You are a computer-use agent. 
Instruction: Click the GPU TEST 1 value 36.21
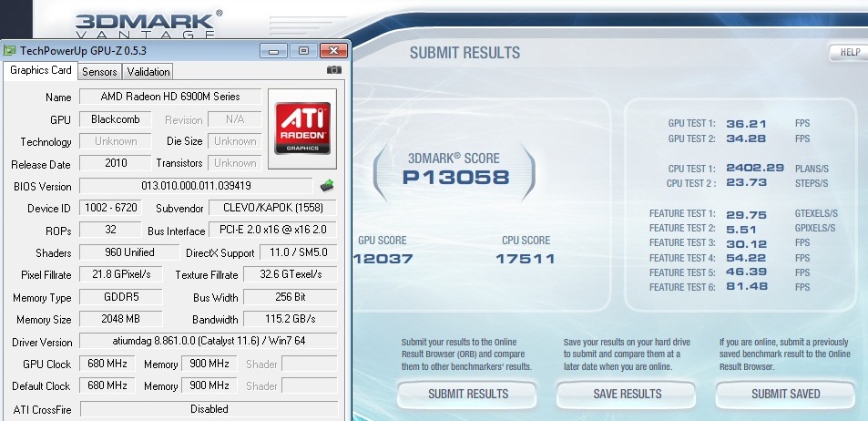(x=746, y=124)
